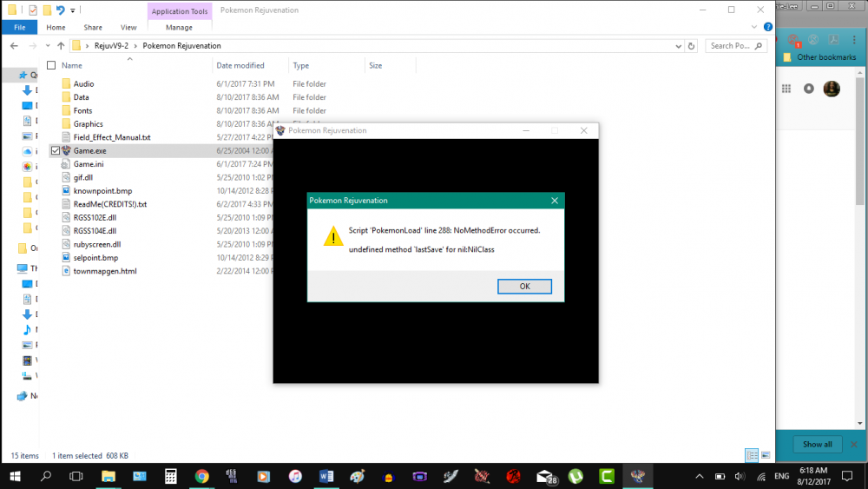Open Other bookmarks folder in browser
The image size is (868, 489).
820,57
